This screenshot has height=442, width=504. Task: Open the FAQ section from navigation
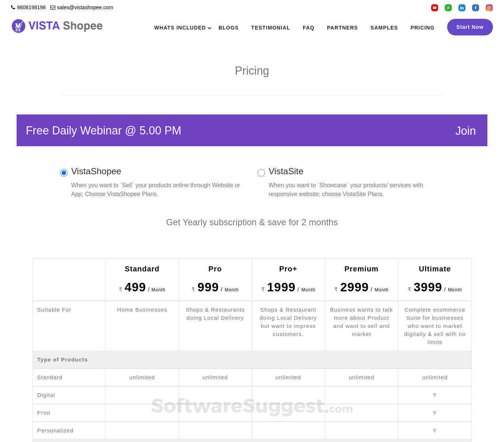pos(308,28)
